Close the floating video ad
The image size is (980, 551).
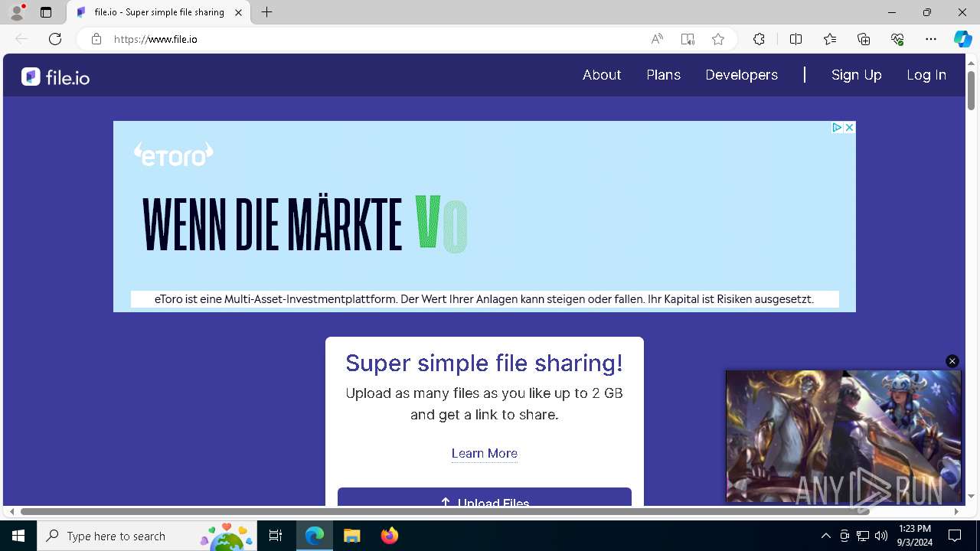click(x=952, y=361)
